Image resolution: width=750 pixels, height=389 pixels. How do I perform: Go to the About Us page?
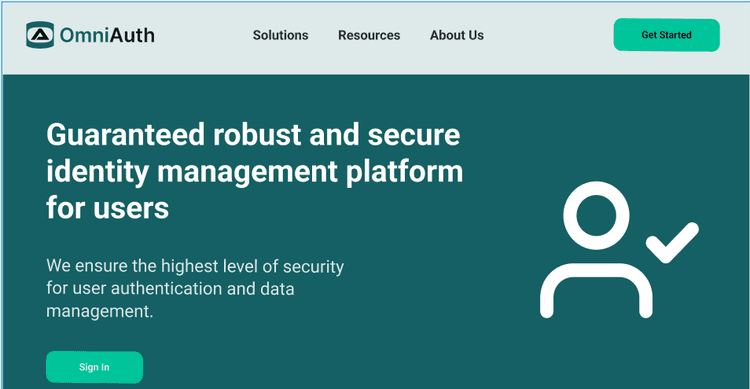457,35
